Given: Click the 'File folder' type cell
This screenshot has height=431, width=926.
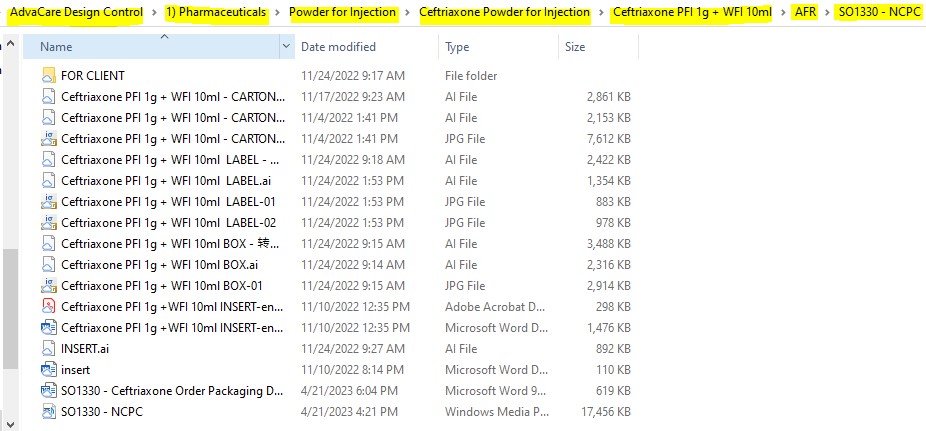Looking at the screenshot, I should [x=471, y=76].
